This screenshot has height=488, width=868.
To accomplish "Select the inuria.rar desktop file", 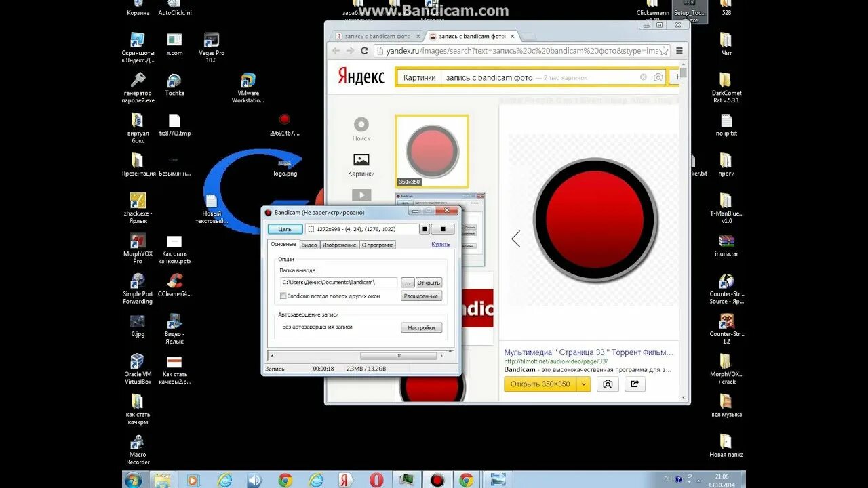I will point(726,245).
